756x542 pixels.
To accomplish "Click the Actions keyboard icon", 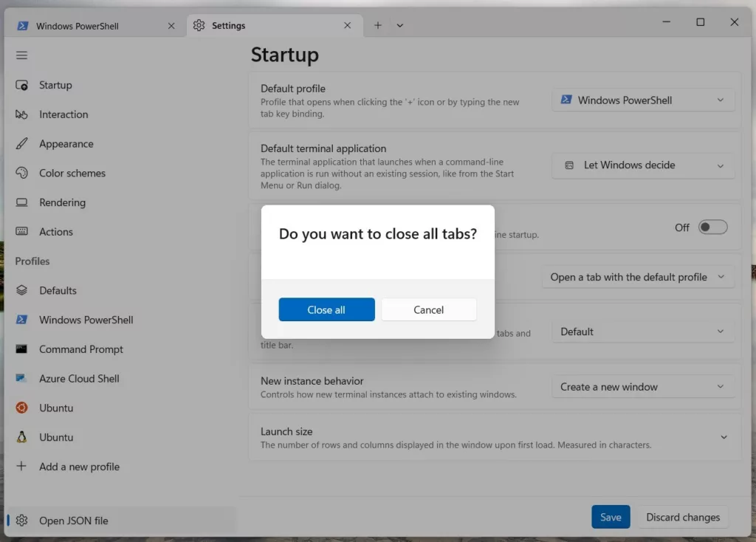I will tap(21, 231).
